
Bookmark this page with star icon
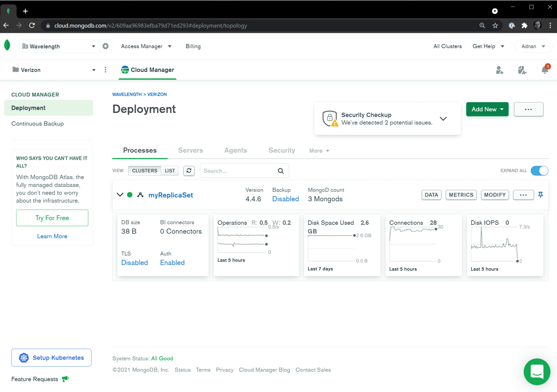pos(495,26)
